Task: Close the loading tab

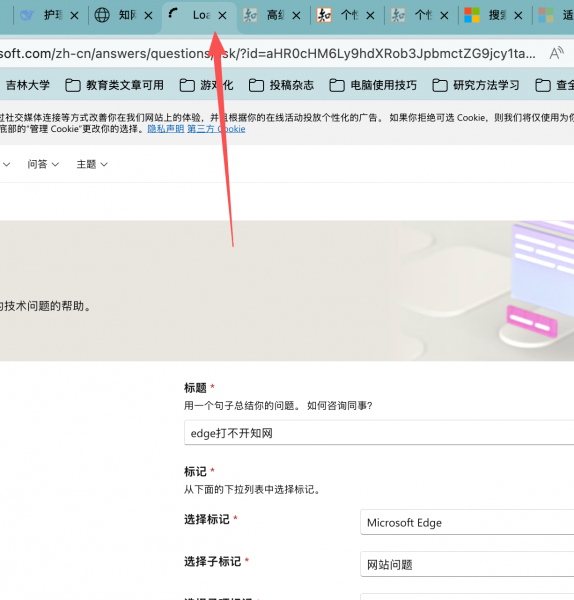Action: coord(222,16)
